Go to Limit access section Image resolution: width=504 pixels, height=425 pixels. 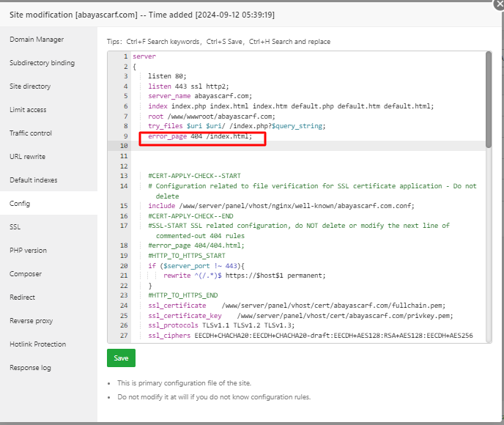pyautogui.click(x=28, y=110)
